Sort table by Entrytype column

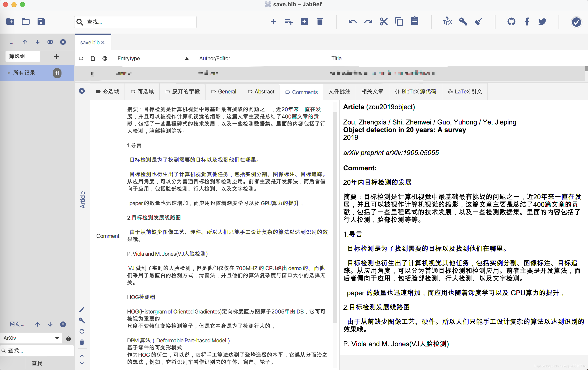click(129, 58)
